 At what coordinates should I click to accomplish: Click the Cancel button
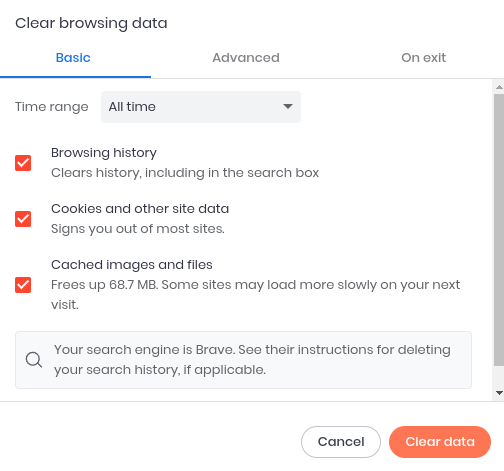pyautogui.click(x=341, y=442)
